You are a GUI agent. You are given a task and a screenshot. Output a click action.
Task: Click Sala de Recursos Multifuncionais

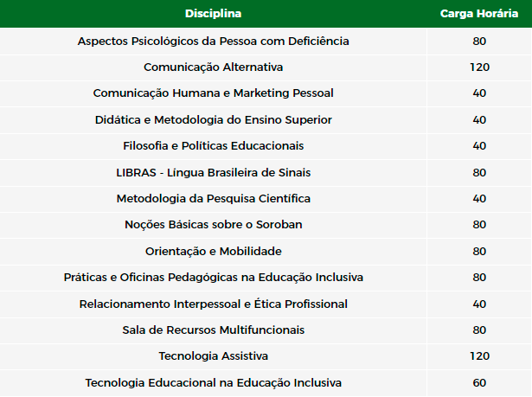pos(213,330)
